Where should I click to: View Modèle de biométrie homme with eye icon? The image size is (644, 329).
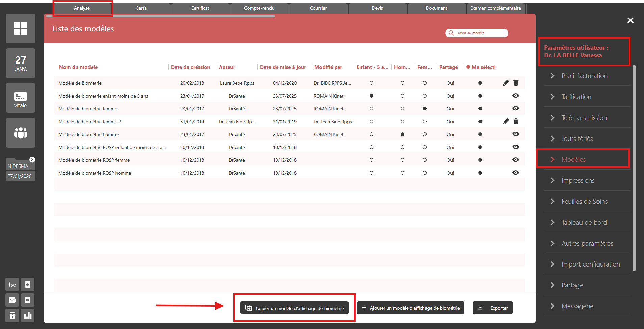pos(516,134)
